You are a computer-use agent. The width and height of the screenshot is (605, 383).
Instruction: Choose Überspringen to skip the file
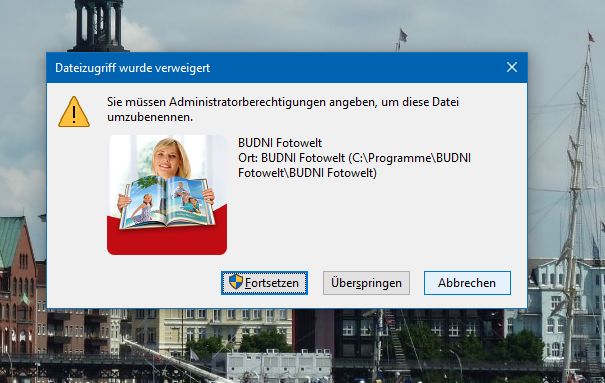point(366,283)
